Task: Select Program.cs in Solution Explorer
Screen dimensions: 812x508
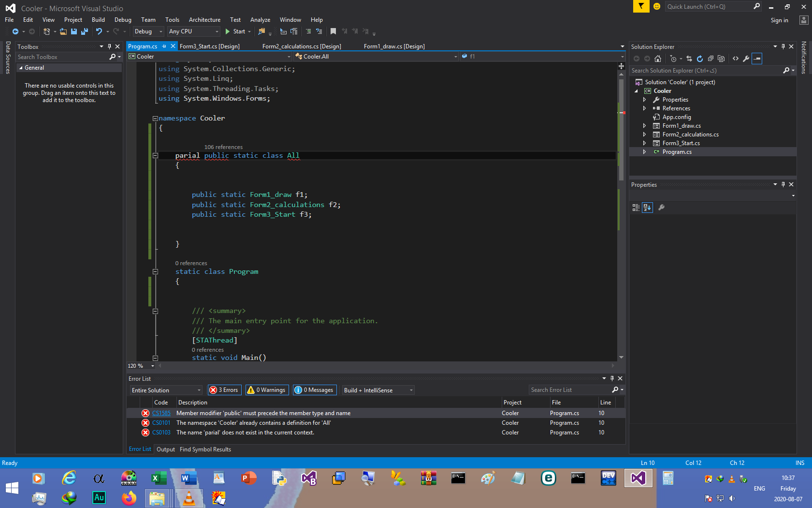Action: pos(677,152)
